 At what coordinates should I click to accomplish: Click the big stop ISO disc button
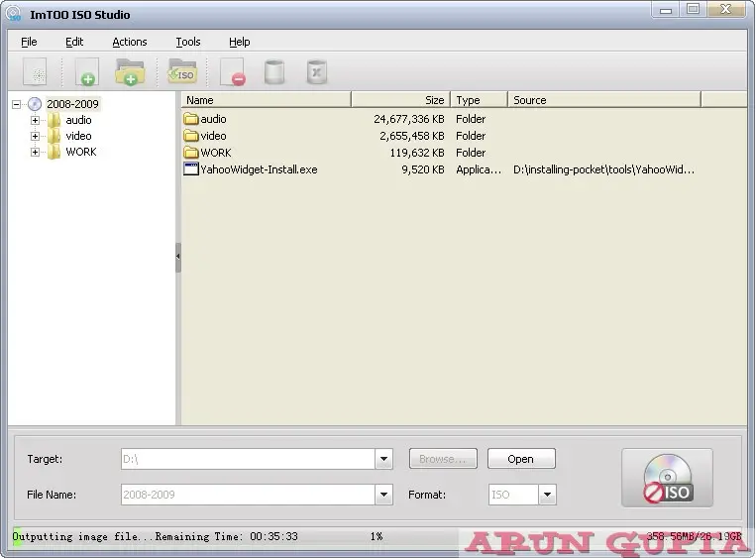click(x=667, y=478)
